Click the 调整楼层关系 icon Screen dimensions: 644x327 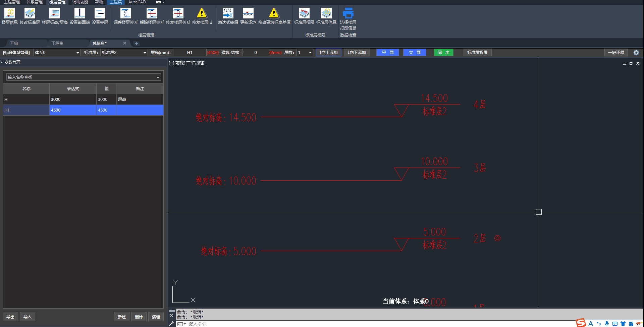[x=125, y=13]
